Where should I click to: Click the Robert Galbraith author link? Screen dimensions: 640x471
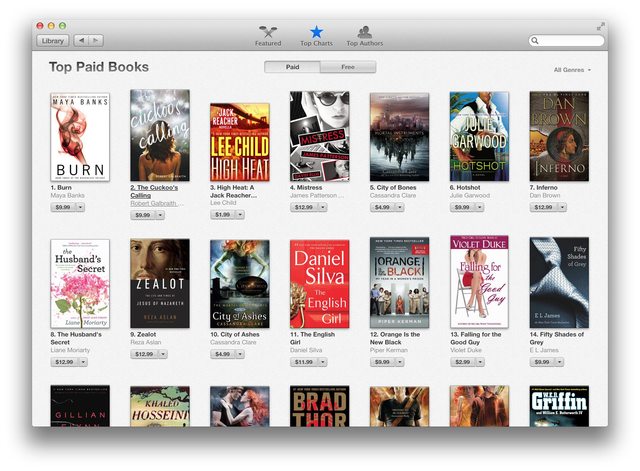pos(155,203)
